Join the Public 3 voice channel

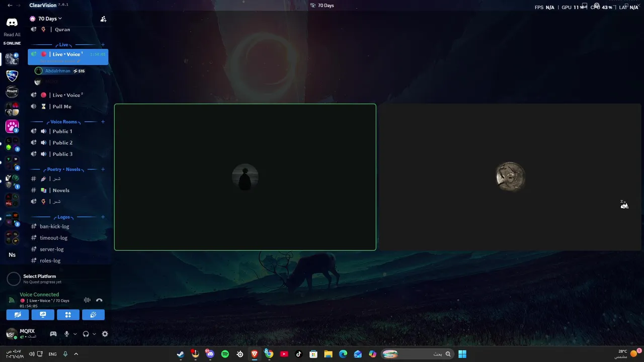coord(68,154)
